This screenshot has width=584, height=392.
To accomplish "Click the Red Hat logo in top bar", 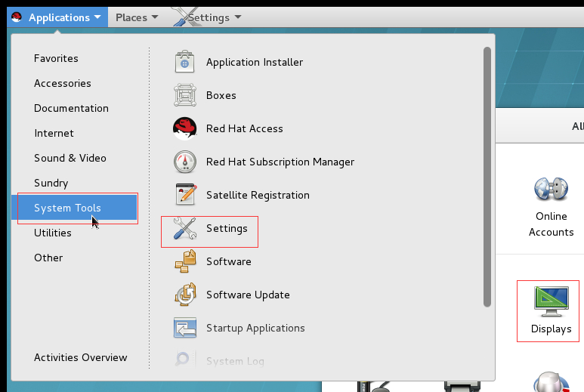I will (17, 17).
